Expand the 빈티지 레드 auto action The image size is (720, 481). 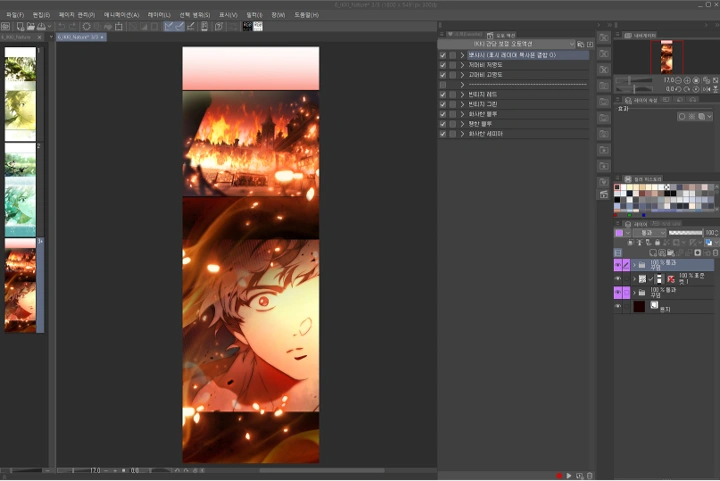tap(462, 95)
